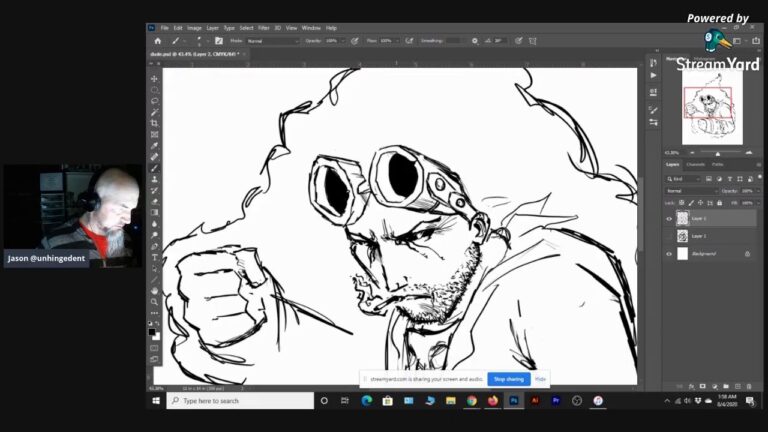The width and height of the screenshot is (768, 432).
Task: Choose the Zoom tool
Action: tap(154, 301)
